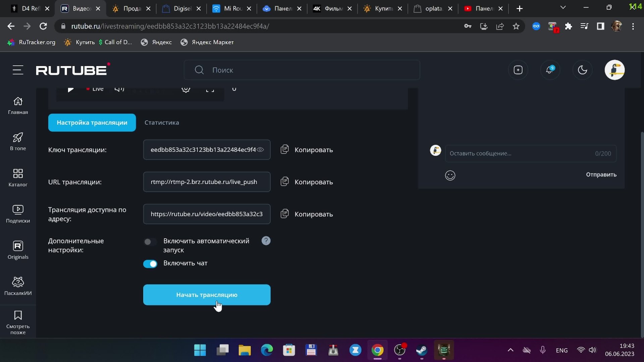The height and width of the screenshot is (362, 644).
Task: Switch to the Статистика tab
Action: [162, 123]
